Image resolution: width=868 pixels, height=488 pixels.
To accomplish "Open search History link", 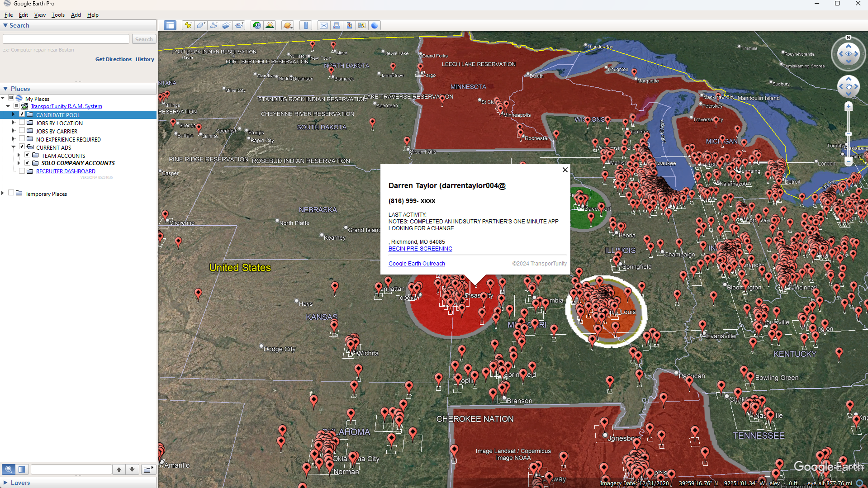I will (145, 59).
